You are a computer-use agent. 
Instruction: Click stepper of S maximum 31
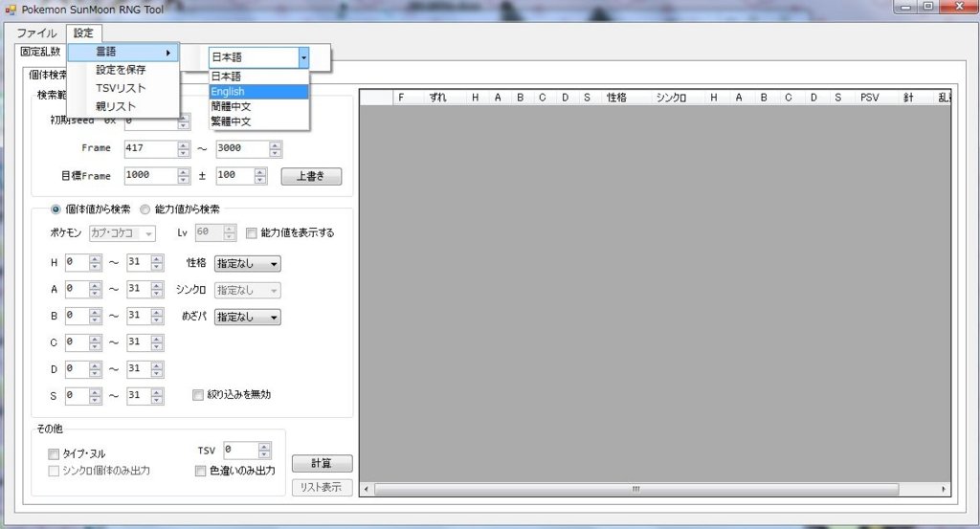tap(157, 395)
